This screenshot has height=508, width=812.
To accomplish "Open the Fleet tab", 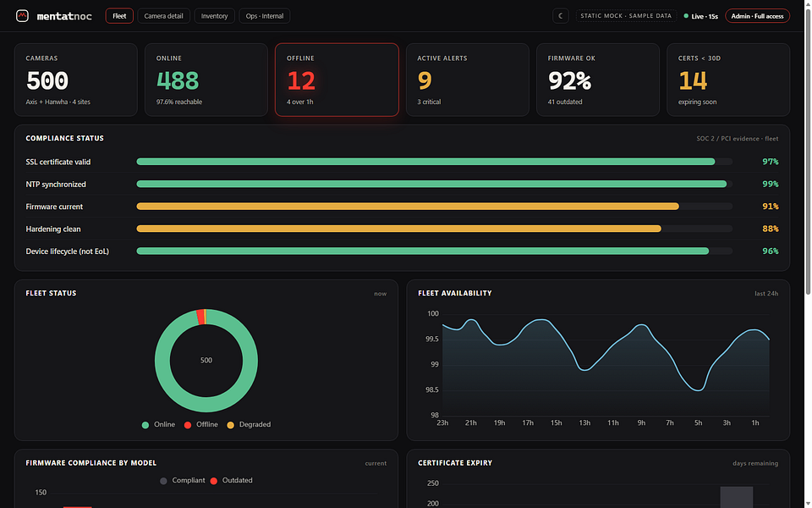I will (x=119, y=16).
